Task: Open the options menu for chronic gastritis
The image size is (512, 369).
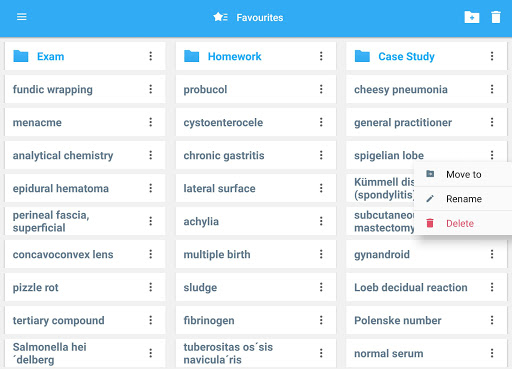Action: [x=321, y=155]
